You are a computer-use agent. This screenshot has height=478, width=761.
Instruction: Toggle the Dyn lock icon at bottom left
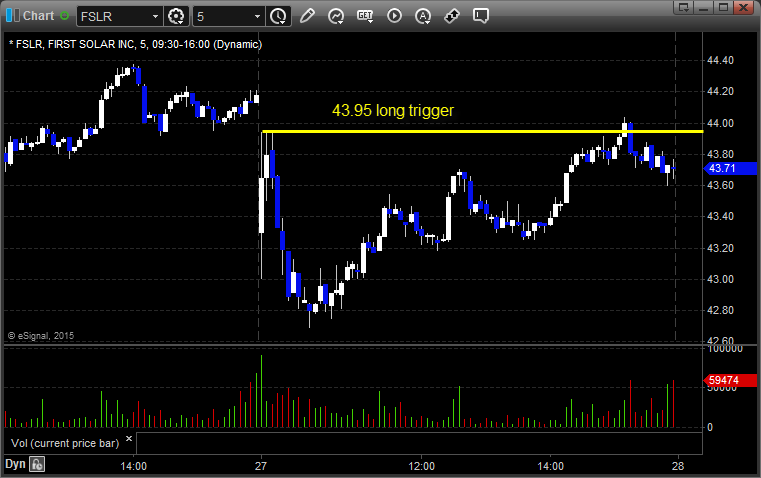pyautogui.click(x=37, y=464)
